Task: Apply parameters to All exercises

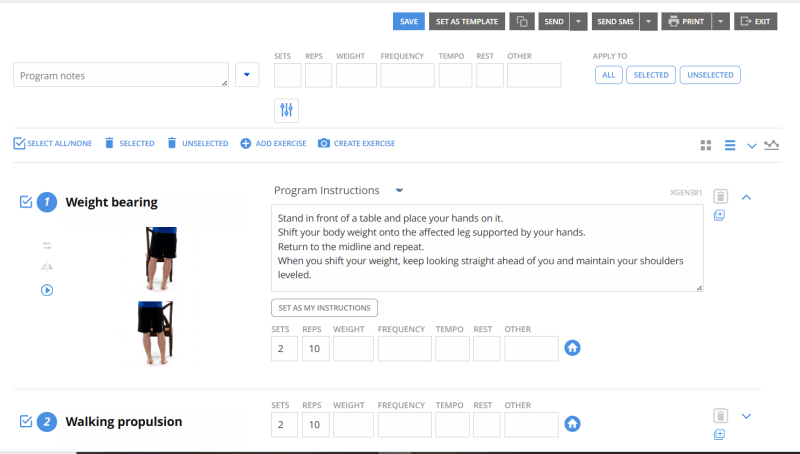Action: 609,75
